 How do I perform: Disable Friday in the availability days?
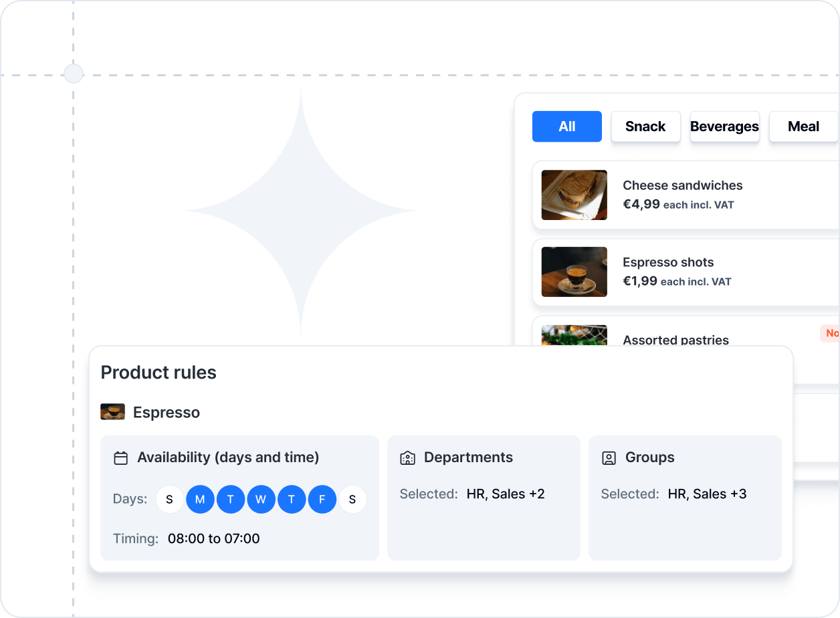(x=322, y=500)
